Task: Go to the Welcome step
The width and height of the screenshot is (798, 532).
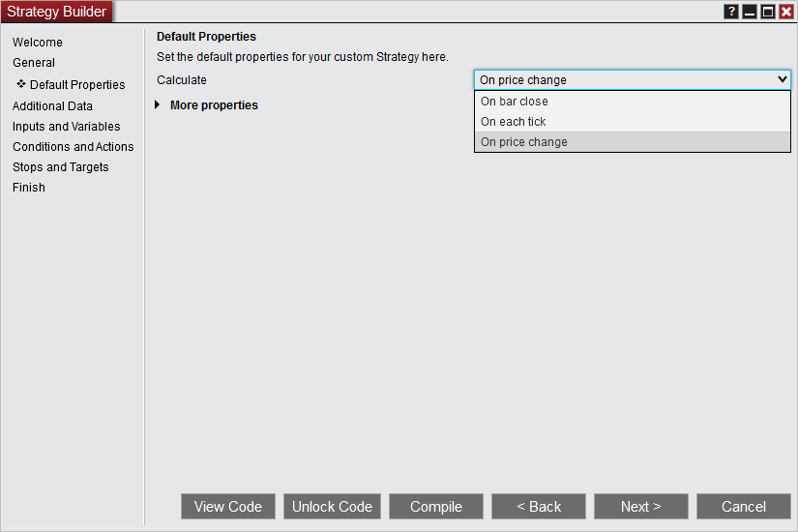Action: coord(38,43)
